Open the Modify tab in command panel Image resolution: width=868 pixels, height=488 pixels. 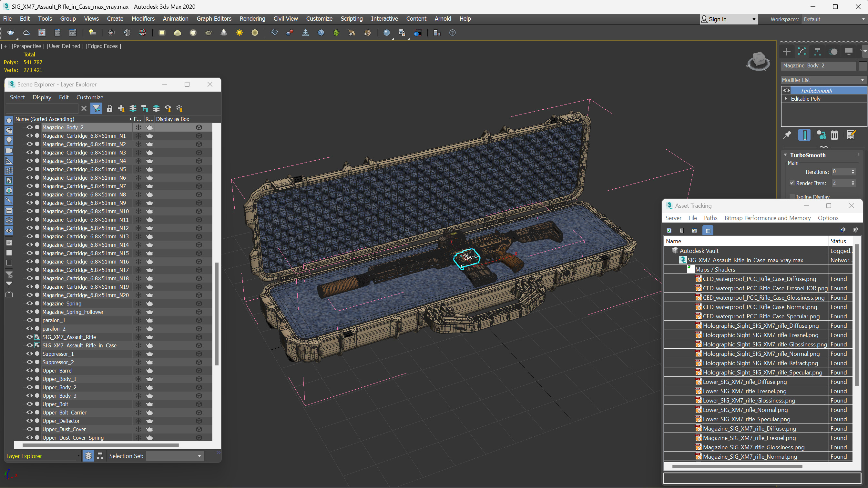coord(802,52)
